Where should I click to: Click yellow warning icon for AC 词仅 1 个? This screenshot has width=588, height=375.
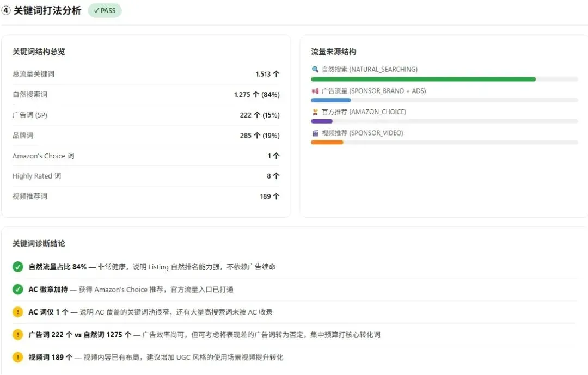pos(17,312)
